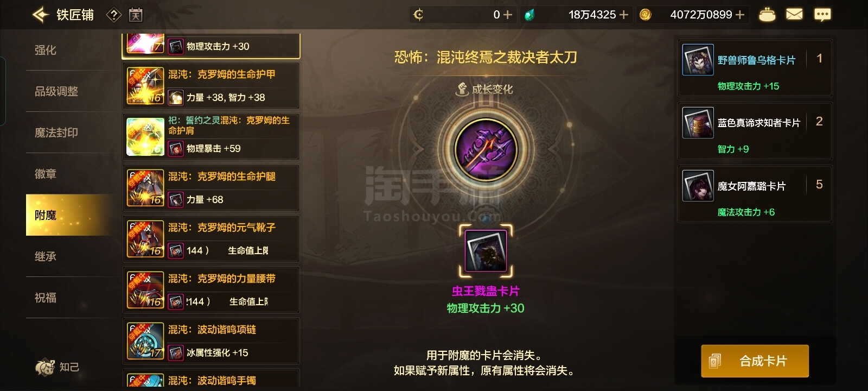Select 魔女阿嘉璐卡片 from card list
The width and height of the screenshot is (868, 391).
[755, 194]
